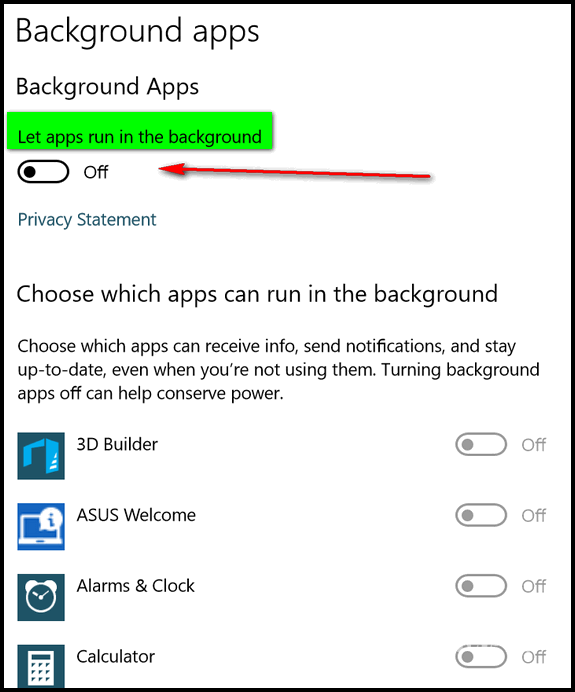Enable Let apps run in the background switch
The height and width of the screenshot is (692, 575).
tap(43, 172)
